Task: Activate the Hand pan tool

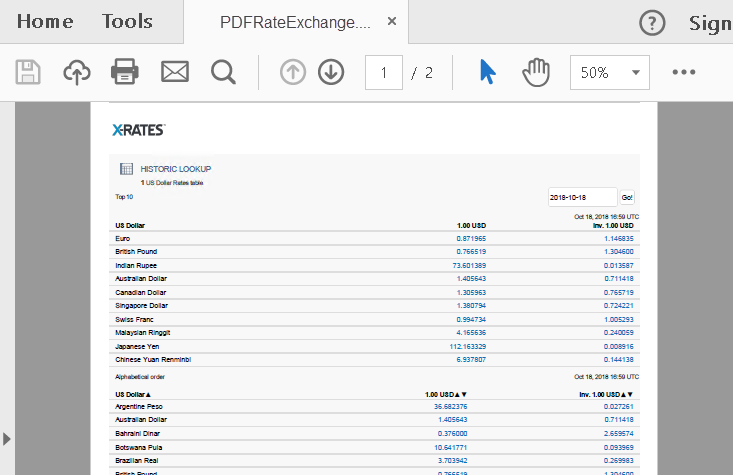Action: pyautogui.click(x=536, y=72)
